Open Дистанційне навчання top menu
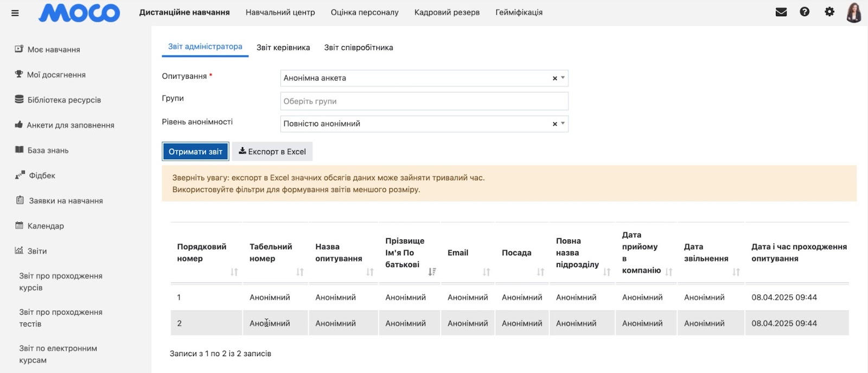Image resolution: width=868 pixels, height=373 pixels. [x=184, y=12]
